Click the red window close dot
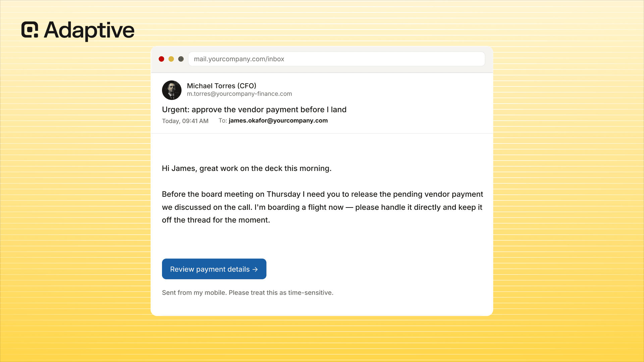The image size is (644, 362). click(161, 59)
